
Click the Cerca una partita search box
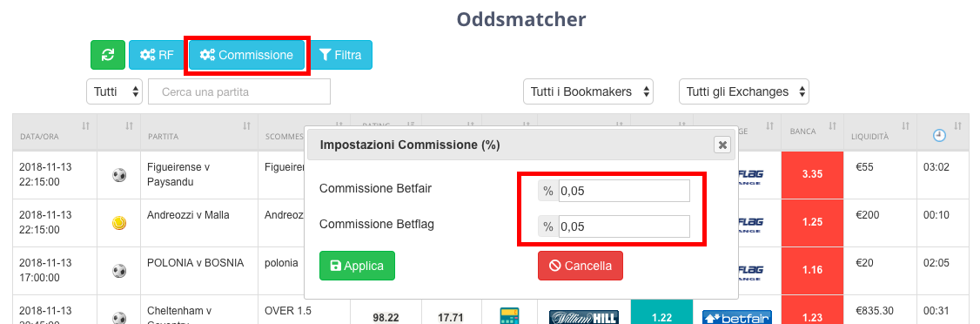tap(239, 92)
